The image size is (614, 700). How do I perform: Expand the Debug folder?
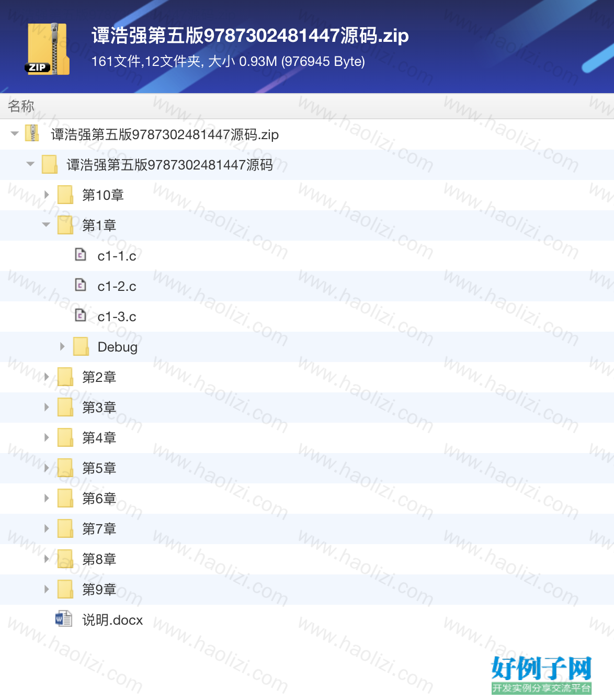coord(62,346)
